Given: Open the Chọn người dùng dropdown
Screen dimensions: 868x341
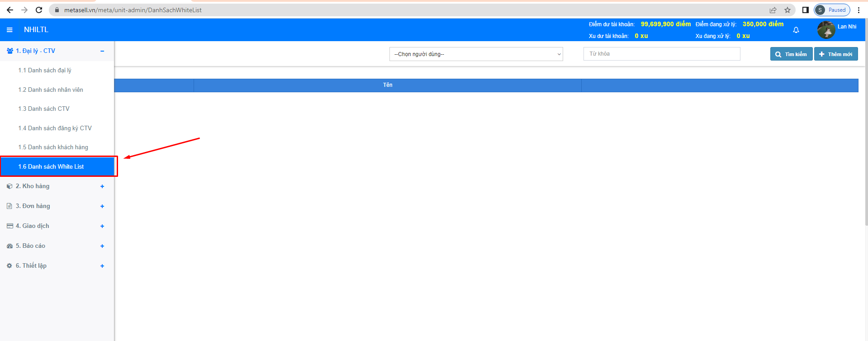Looking at the screenshot, I should (476, 54).
